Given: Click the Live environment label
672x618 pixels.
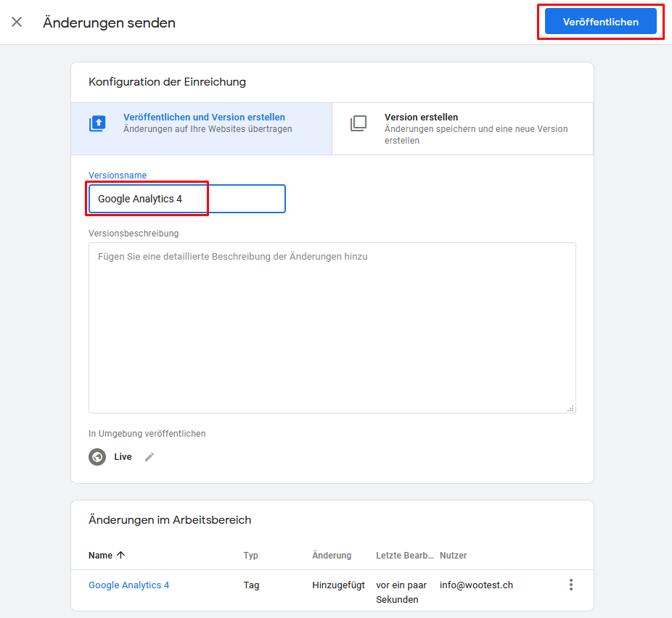Looking at the screenshot, I should pyautogui.click(x=123, y=457).
